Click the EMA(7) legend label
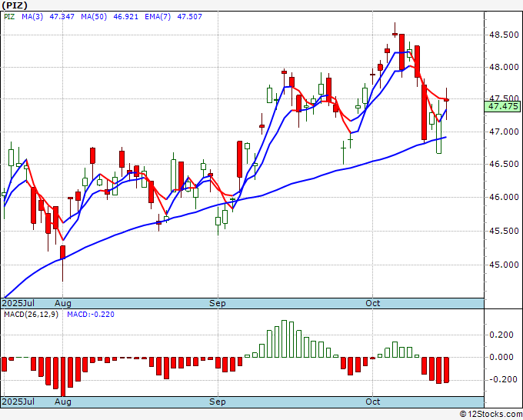The width and height of the screenshot is (523, 420). [158, 17]
